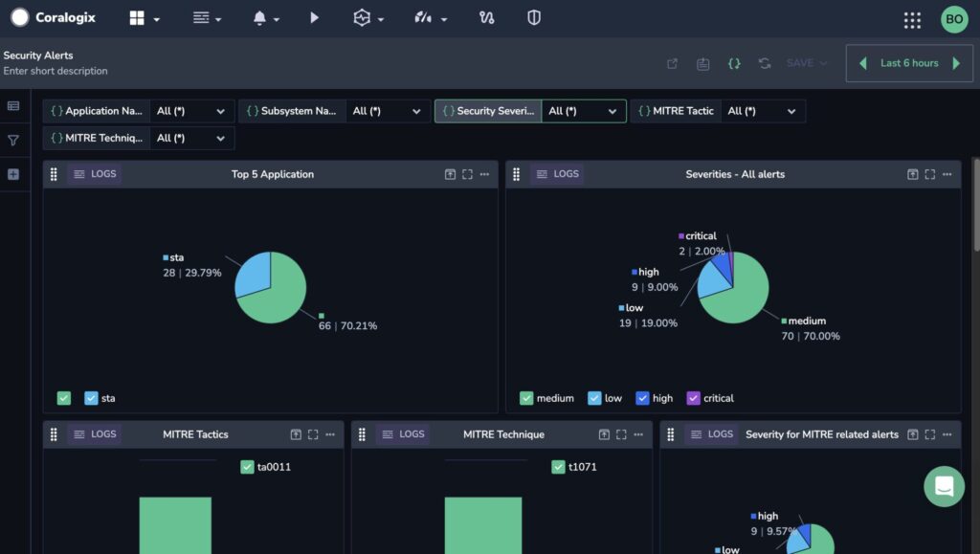980x554 pixels.
Task: Expand Top 5 Application to fullscreen
Action: click(x=467, y=174)
